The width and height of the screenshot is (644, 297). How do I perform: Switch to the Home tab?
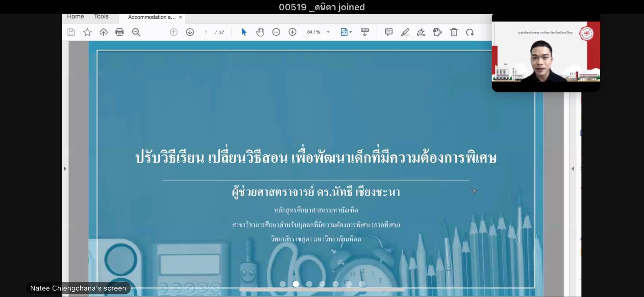point(75,17)
